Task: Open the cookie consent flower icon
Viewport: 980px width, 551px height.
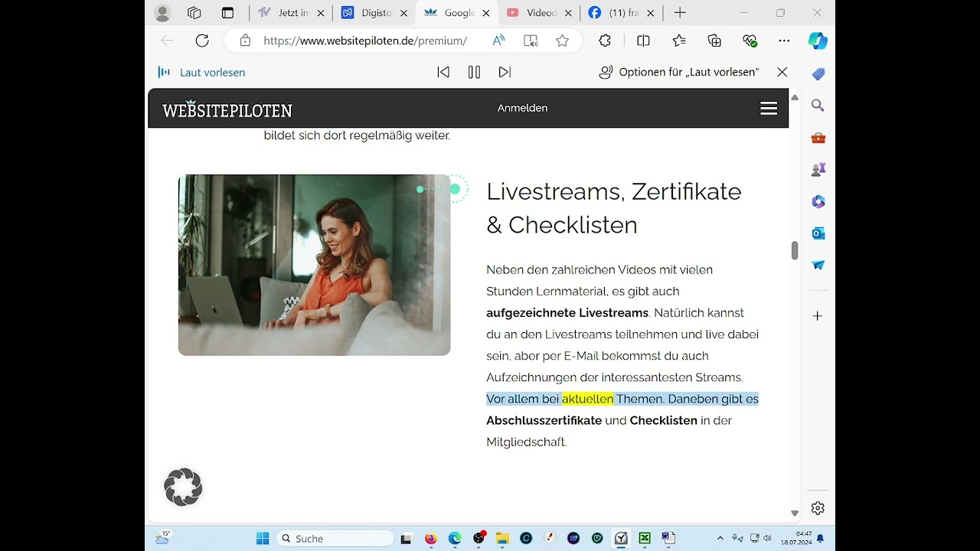Action: coord(183,487)
